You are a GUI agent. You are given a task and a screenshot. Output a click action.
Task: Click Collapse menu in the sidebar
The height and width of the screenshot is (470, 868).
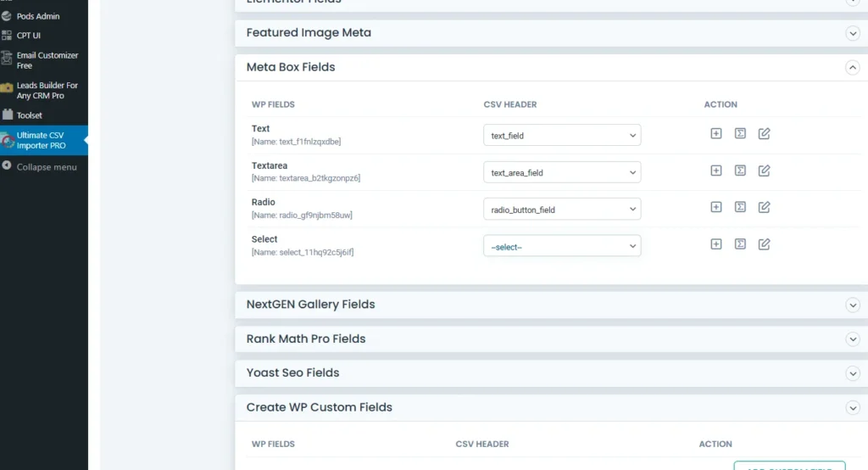pos(47,167)
